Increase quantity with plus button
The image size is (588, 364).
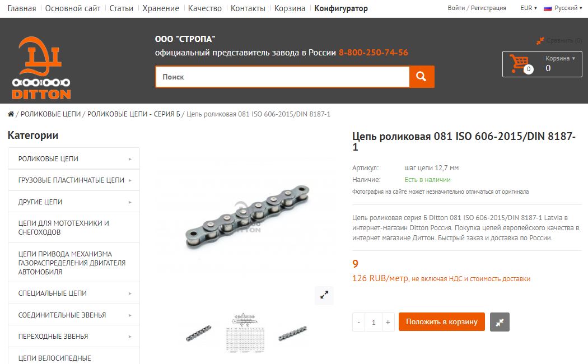point(388,322)
